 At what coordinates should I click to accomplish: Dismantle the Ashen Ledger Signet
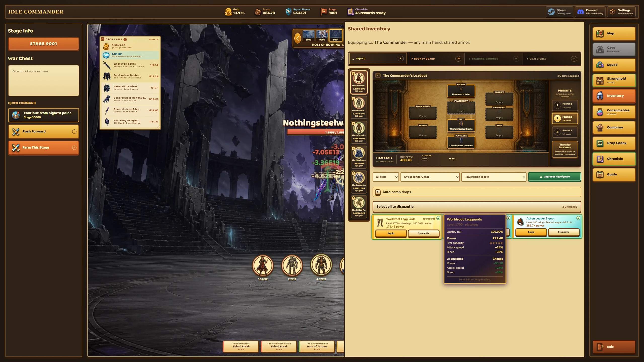(563, 232)
